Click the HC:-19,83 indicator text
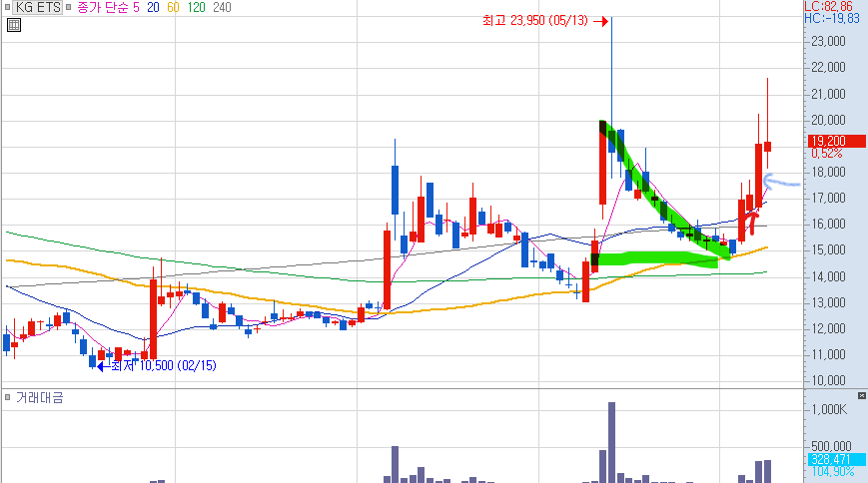The image size is (868, 483). coord(832,19)
